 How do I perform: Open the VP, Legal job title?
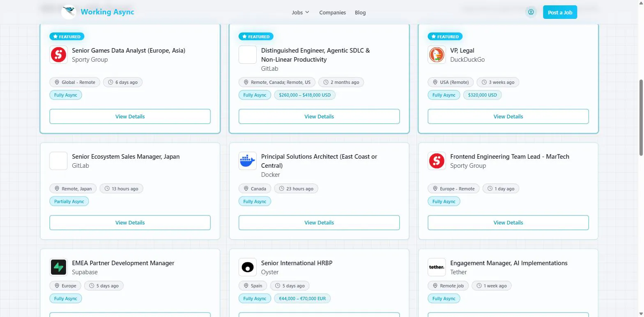coord(462,51)
